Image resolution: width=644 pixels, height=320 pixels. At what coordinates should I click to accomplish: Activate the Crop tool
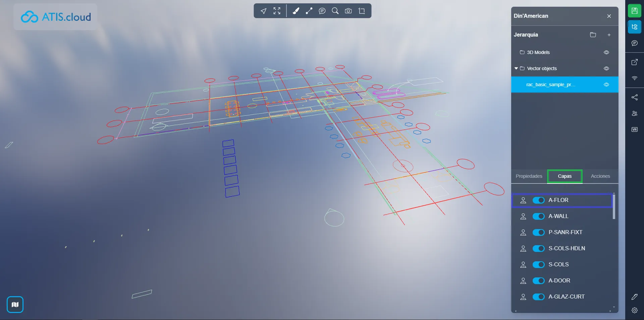pos(362,11)
